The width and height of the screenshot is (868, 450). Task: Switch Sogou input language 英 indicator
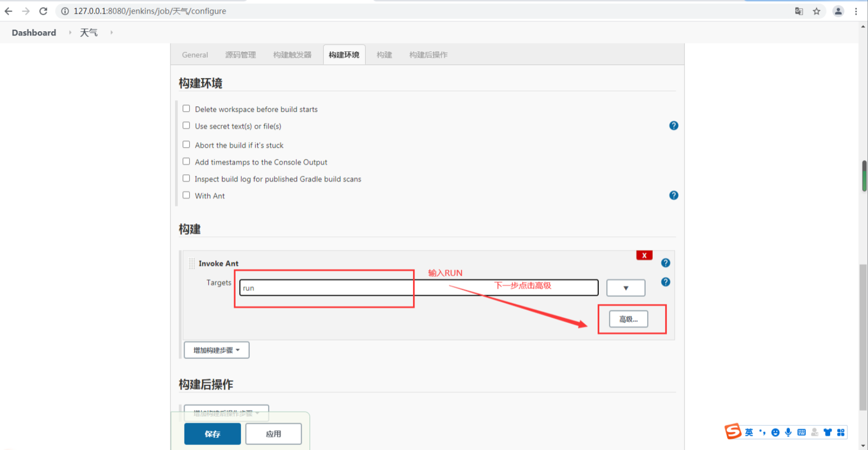[749, 432]
